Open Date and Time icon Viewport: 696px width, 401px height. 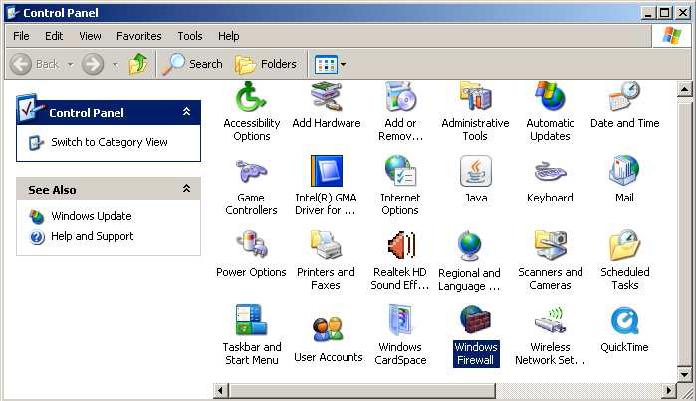625,97
